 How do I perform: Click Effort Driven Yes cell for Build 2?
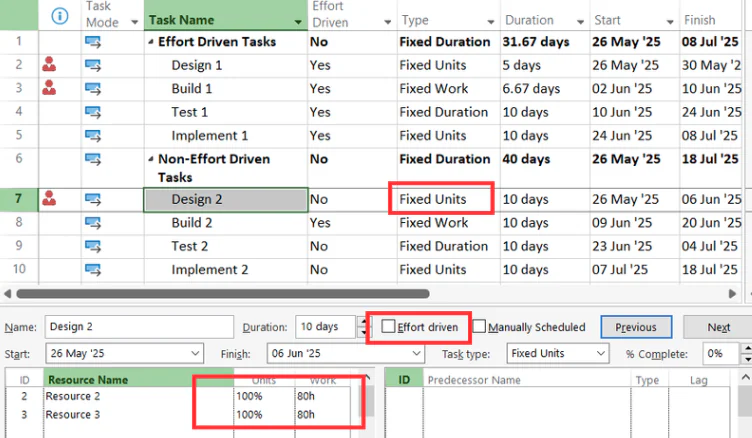pyautogui.click(x=352, y=223)
